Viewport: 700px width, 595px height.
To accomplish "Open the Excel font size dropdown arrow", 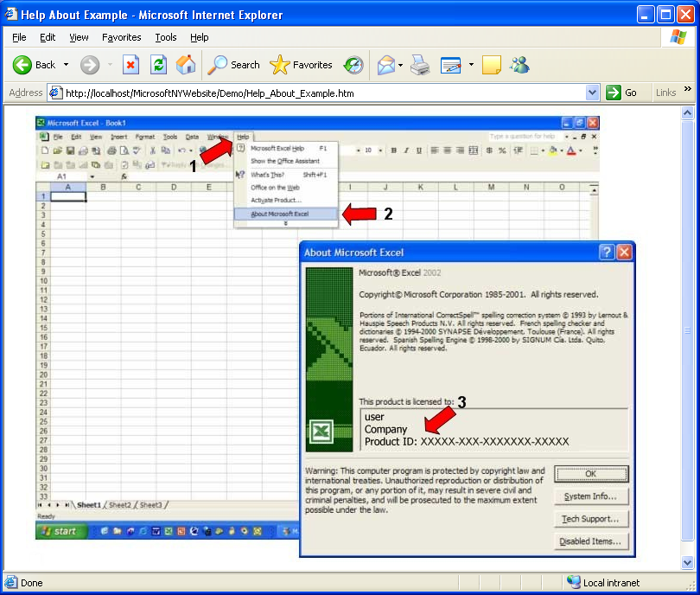I will pos(380,150).
